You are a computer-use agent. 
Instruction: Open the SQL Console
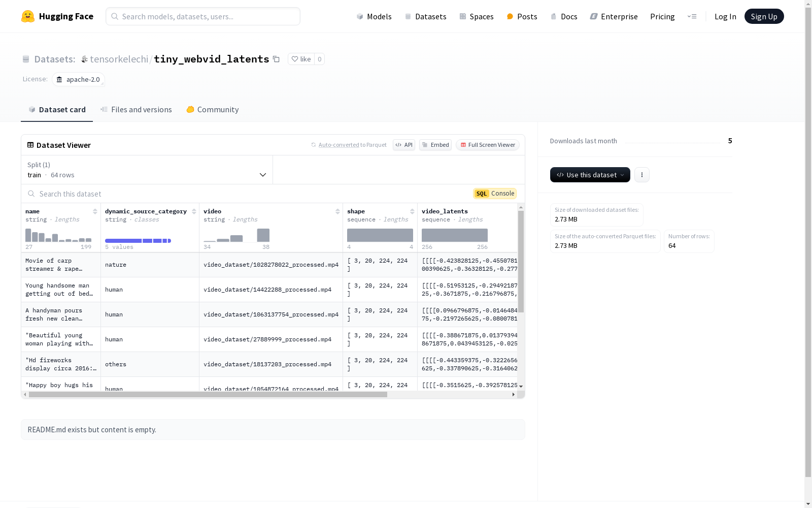495,194
